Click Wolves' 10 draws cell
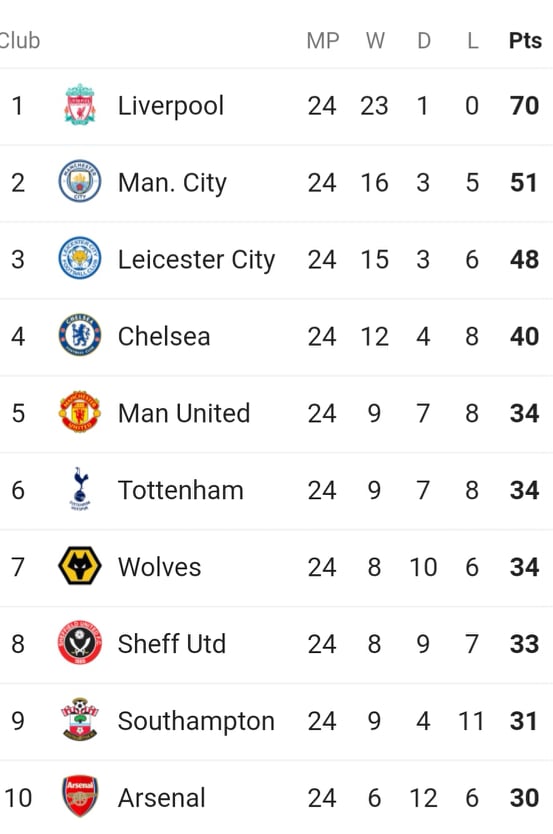The image size is (553, 834). click(423, 567)
